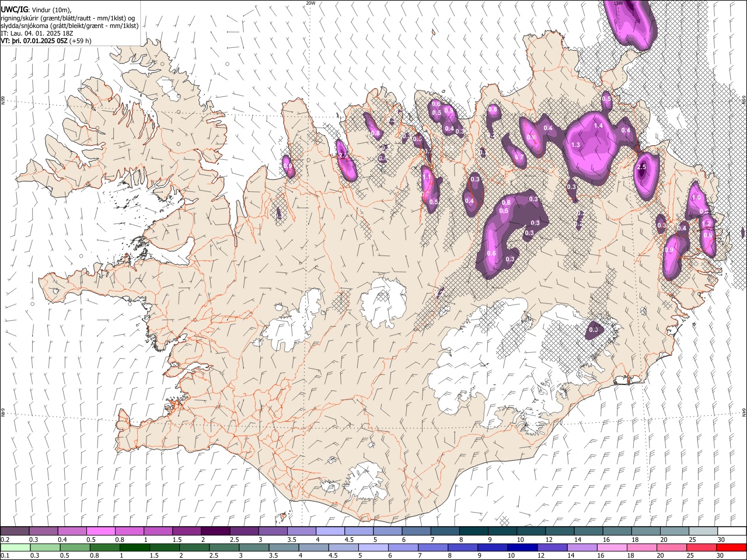The image size is (747, 560).
Task: Click the dark teal 8 swatch in purple legend
Action: click(x=473, y=531)
